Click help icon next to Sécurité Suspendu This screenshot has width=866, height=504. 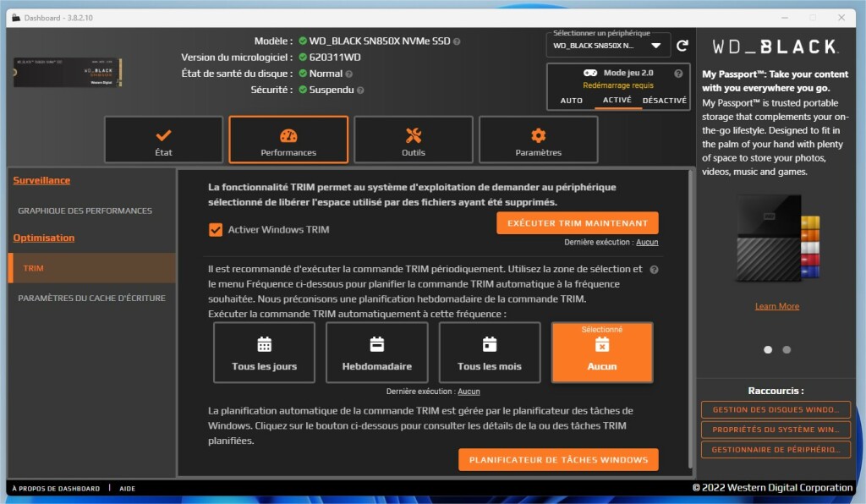[360, 90]
